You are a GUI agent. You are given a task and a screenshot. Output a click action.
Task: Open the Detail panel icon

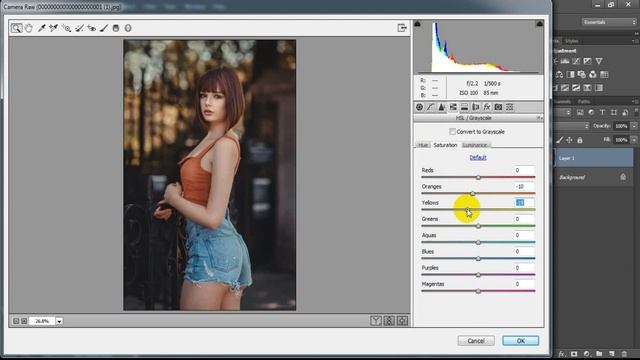[442, 107]
